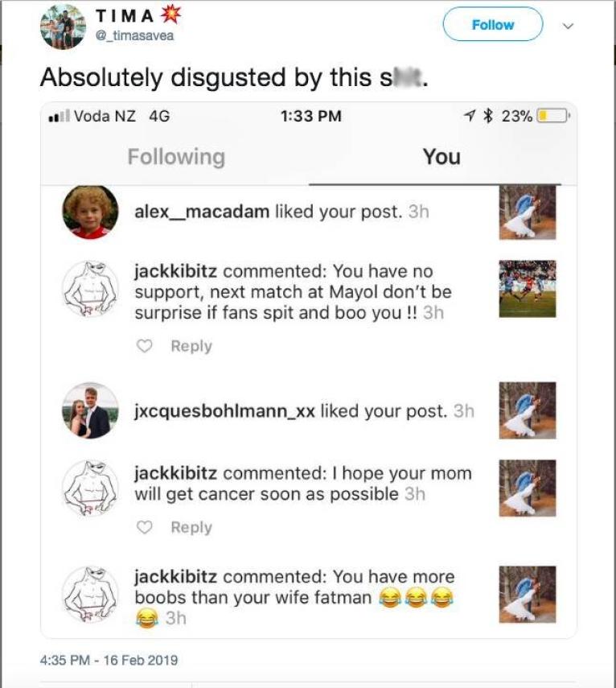Reply to the Mayol spit and boo comment

coord(191,346)
